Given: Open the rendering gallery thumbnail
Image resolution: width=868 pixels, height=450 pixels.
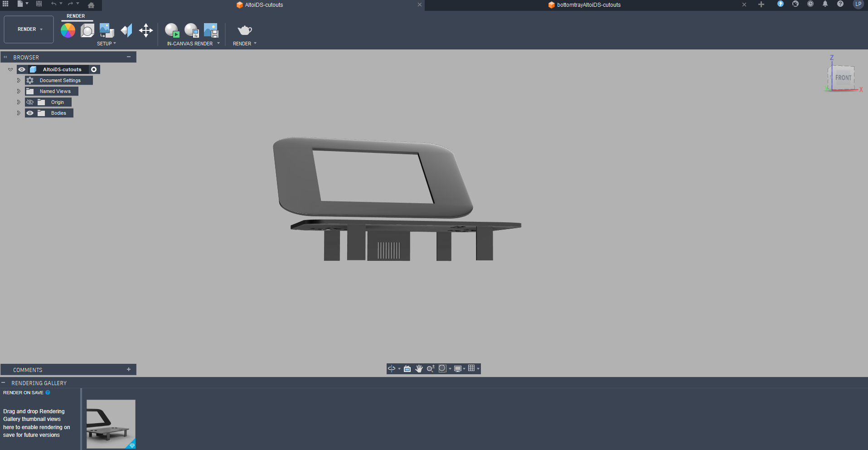Looking at the screenshot, I should point(111,424).
